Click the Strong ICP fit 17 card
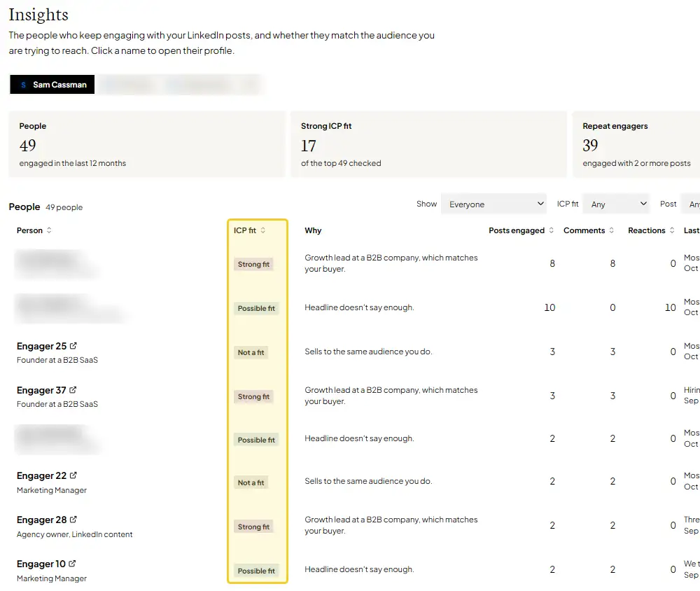 (428, 144)
